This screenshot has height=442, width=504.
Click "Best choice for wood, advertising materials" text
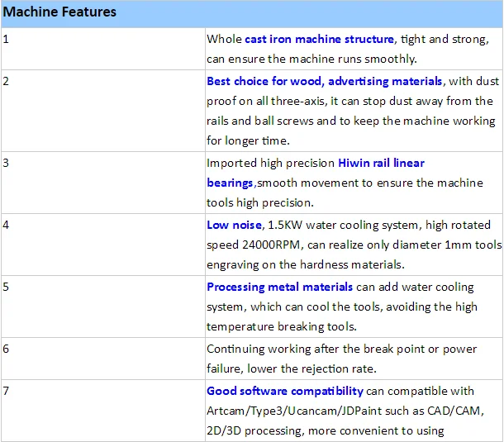pos(325,81)
